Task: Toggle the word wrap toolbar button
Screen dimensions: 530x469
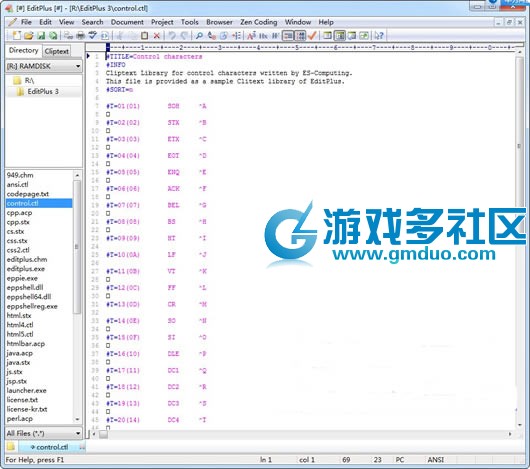Action: pos(288,35)
